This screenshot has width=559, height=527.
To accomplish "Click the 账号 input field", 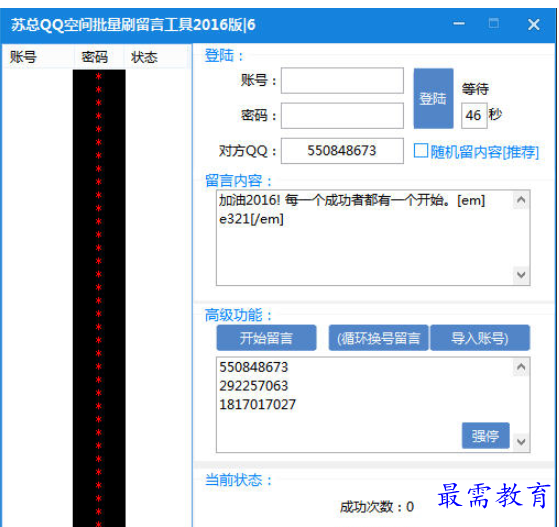I will (x=342, y=81).
